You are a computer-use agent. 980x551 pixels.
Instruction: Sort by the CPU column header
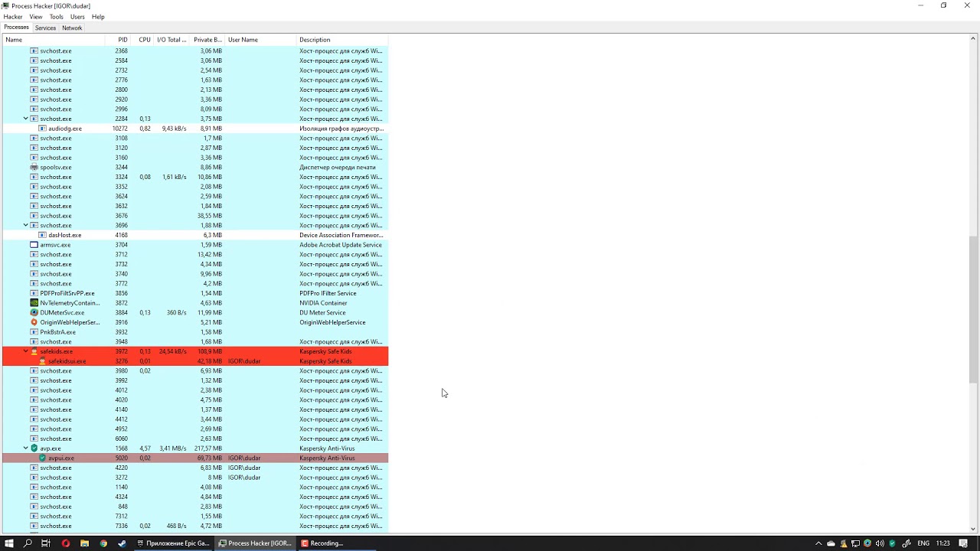(142, 40)
